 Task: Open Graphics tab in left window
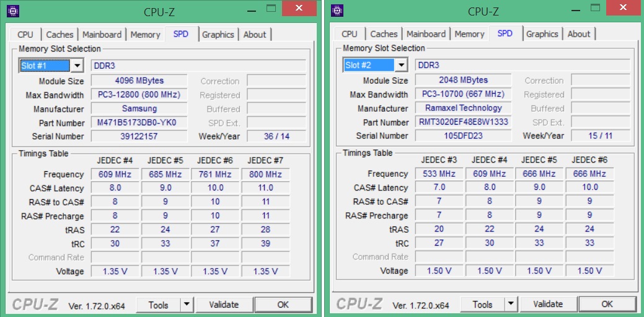click(x=218, y=35)
